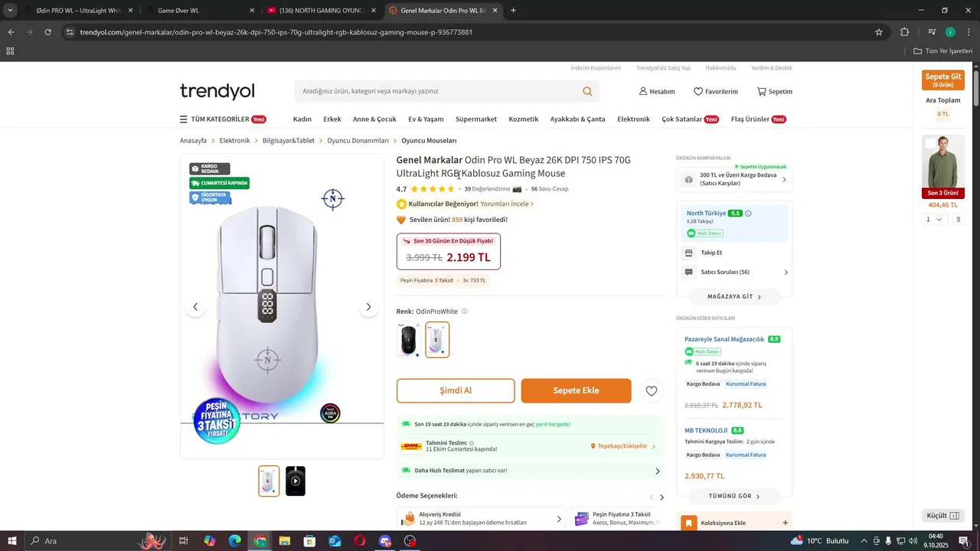
Task: Add product to favorites with heart icon
Action: (x=651, y=391)
